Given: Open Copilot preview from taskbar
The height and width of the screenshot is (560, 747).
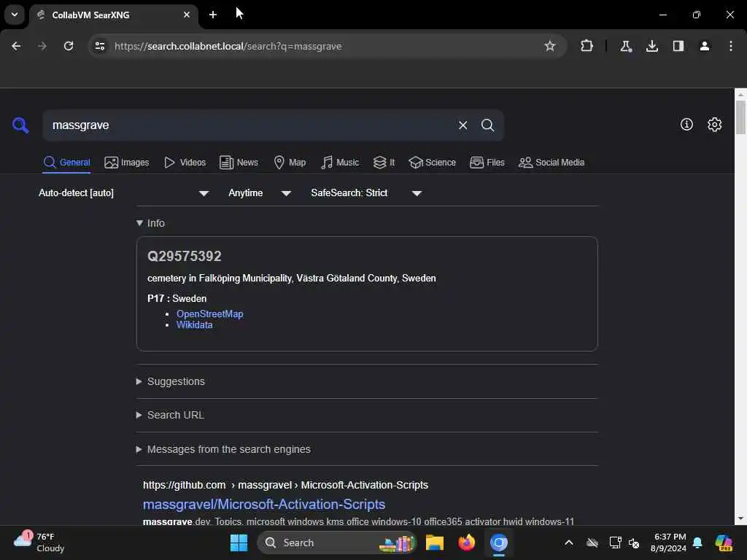Looking at the screenshot, I should point(724,542).
